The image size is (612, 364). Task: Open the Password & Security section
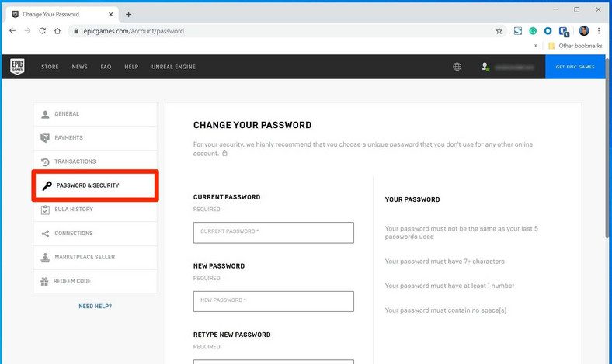coord(96,185)
